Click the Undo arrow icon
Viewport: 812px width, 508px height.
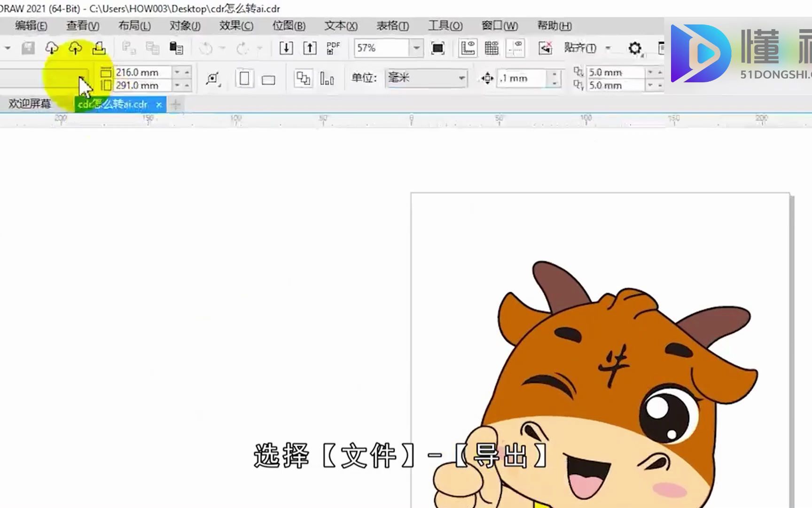pos(206,48)
